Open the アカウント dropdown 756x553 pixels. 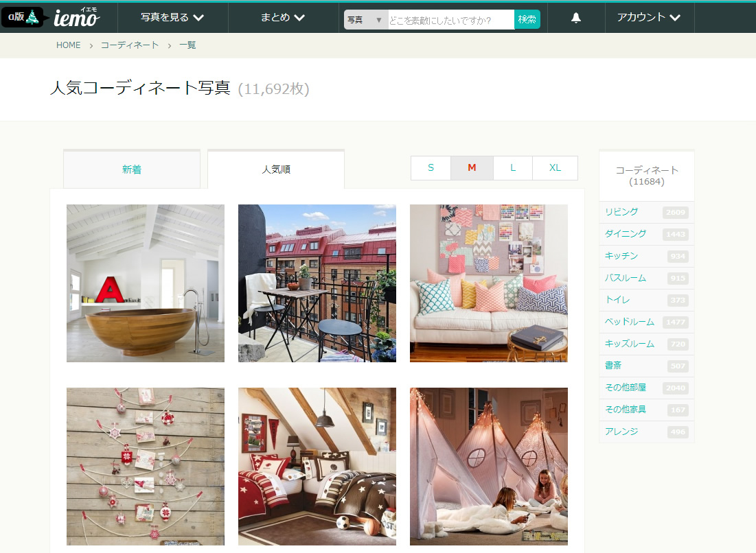click(649, 17)
